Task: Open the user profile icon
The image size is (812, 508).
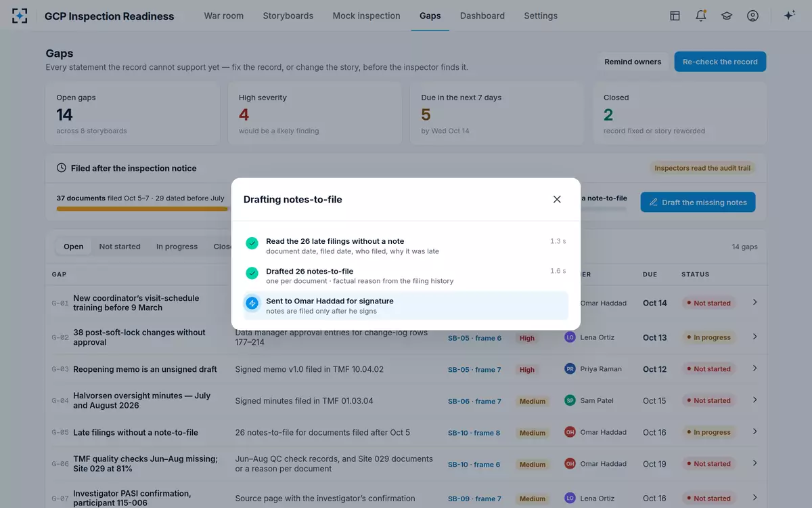Action: pyautogui.click(x=752, y=16)
